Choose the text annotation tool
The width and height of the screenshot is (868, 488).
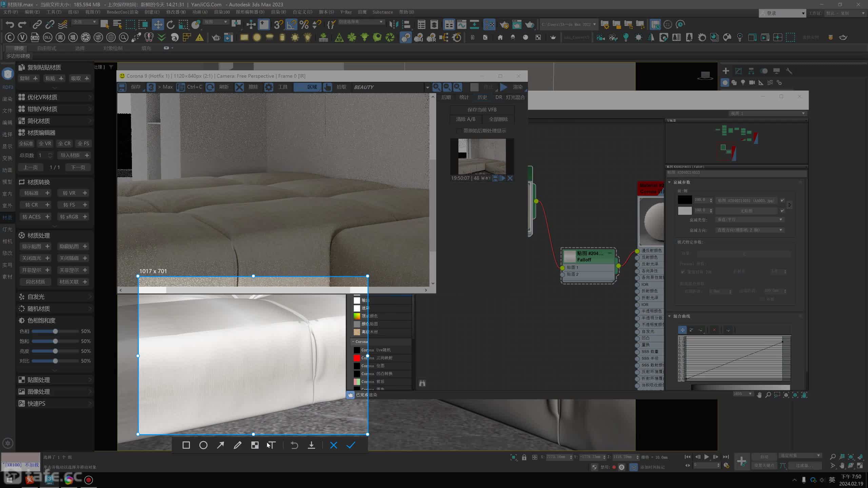click(272, 445)
